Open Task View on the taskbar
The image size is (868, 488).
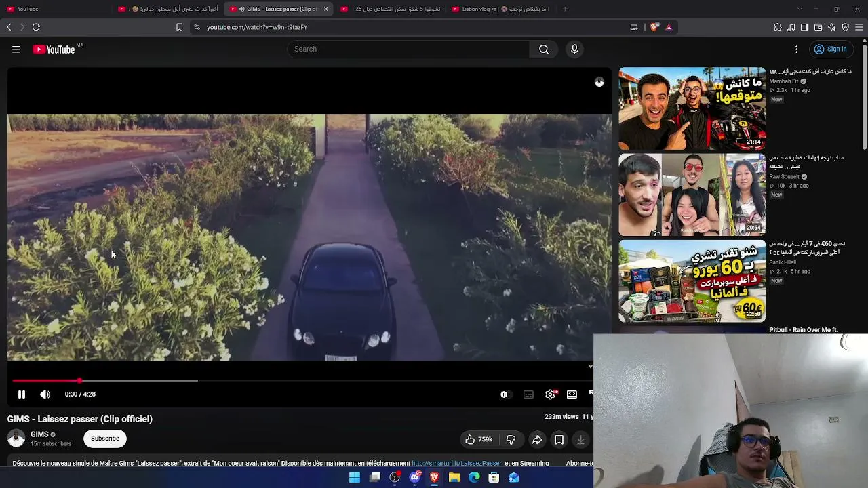375,477
